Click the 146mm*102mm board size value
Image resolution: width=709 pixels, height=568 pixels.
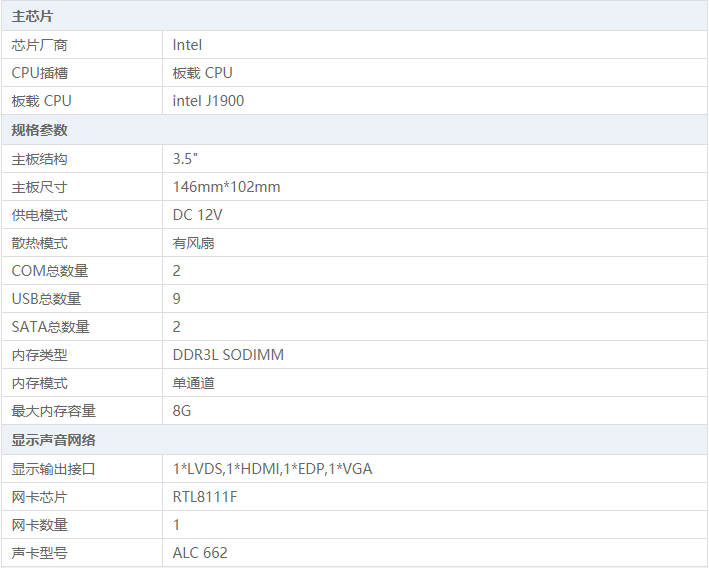226,187
